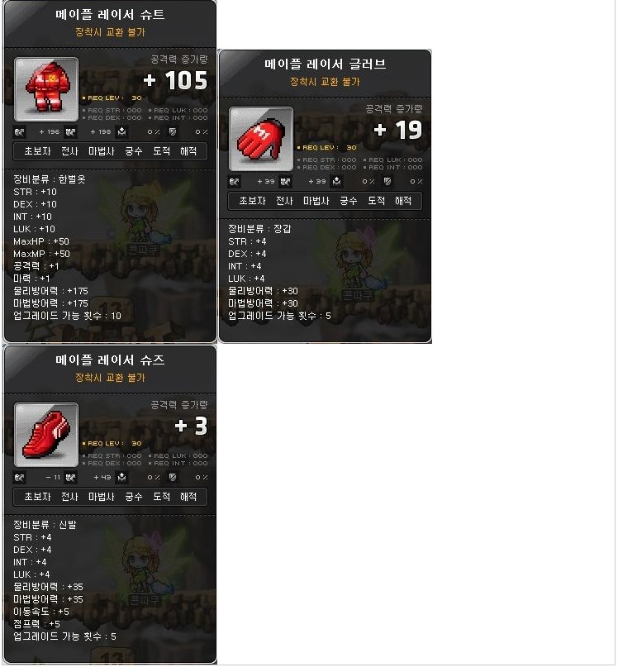Image resolution: width=618 pixels, height=672 pixels.
Task: Click the +105 attack increase value
Action: point(175,80)
